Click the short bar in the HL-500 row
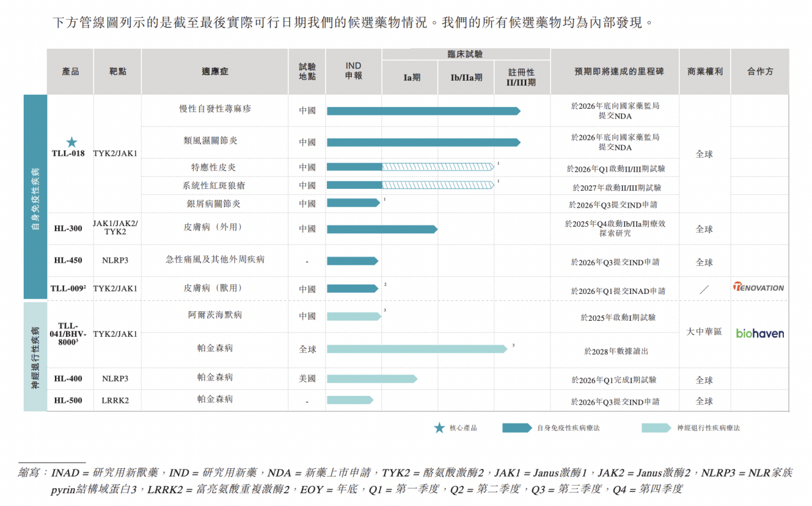Image resolution: width=812 pixels, height=506 pixels. point(349,400)
